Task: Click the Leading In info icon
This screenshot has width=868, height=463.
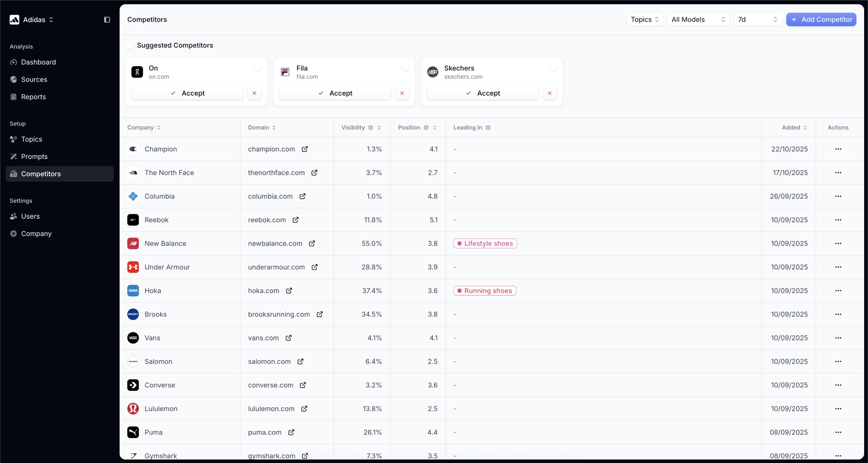Action: (488, 128)
